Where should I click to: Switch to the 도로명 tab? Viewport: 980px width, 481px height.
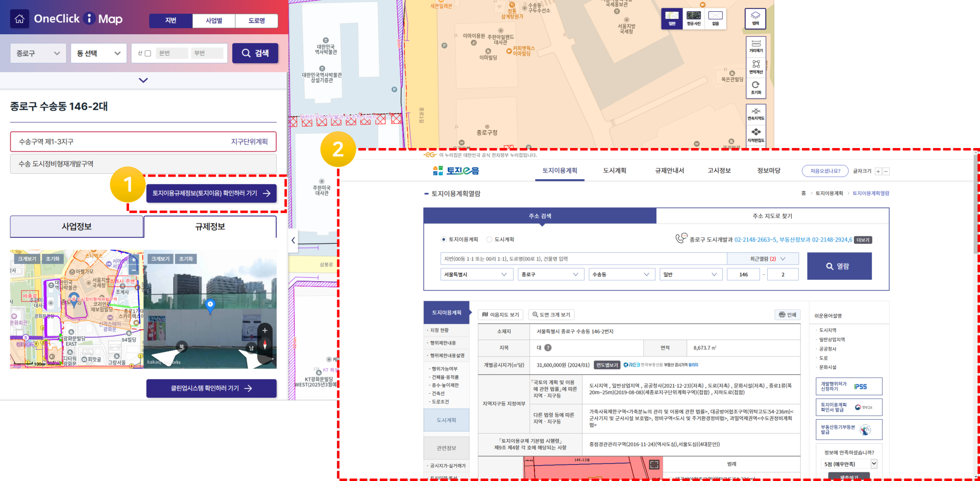click(x=257, y=20)
